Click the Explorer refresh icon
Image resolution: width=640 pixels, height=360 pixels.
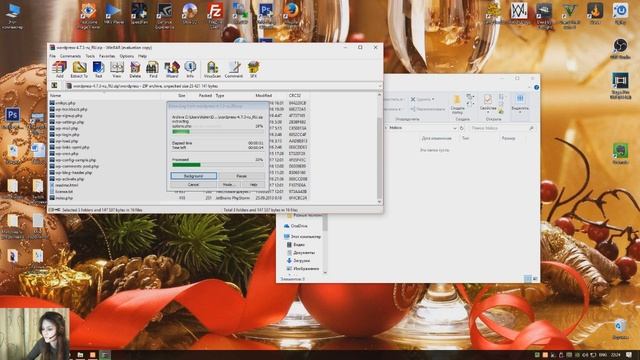462,128
